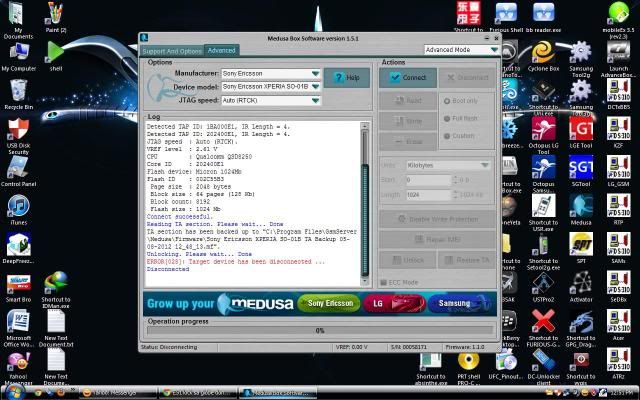Screen dimensions: 640x400
Task: Click the Disable Write Protection button
Action: [438, 219]
